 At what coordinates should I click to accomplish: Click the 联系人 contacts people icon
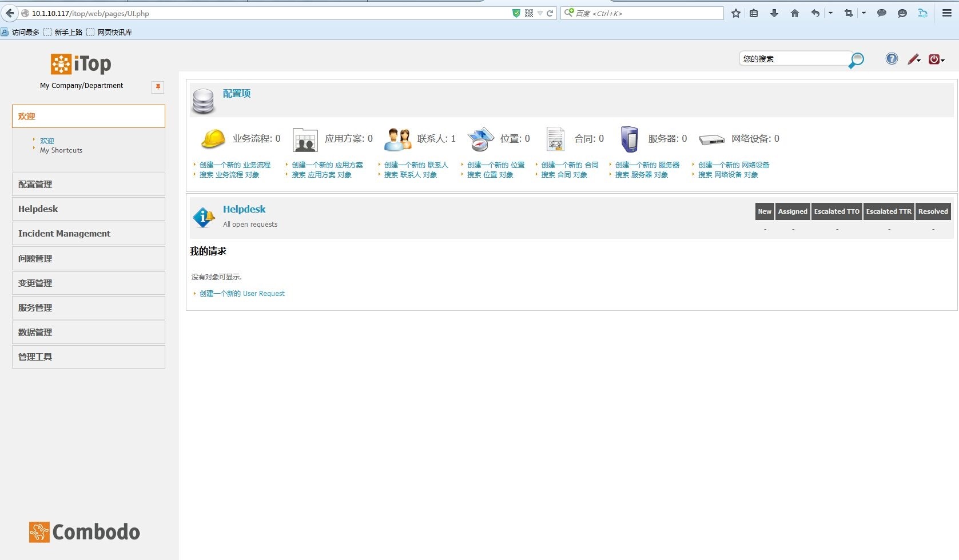397,138
